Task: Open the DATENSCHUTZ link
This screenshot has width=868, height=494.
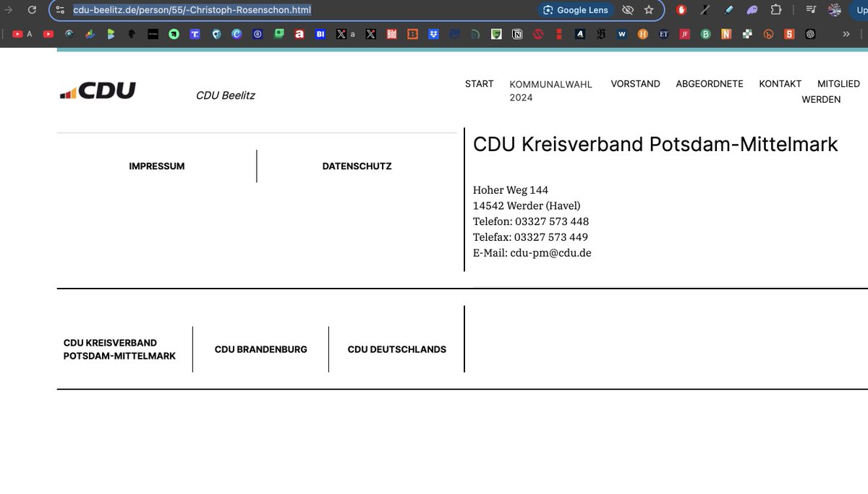Action: (x=357, y=166)
